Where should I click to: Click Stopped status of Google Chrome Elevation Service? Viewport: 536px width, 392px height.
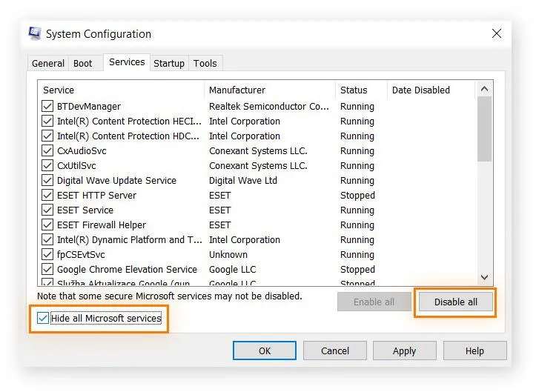(x=357, y=270)
